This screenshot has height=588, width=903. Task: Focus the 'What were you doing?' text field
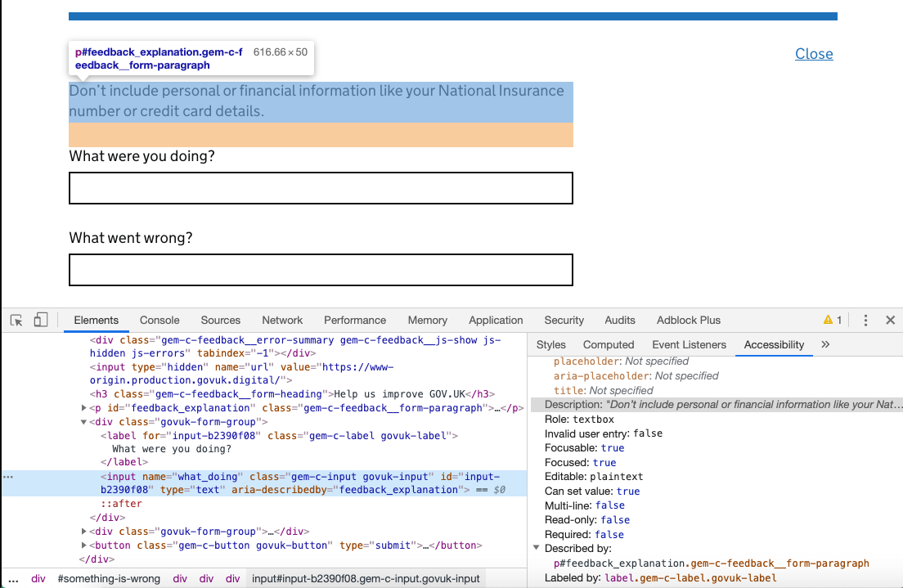(x=321, y=188)
